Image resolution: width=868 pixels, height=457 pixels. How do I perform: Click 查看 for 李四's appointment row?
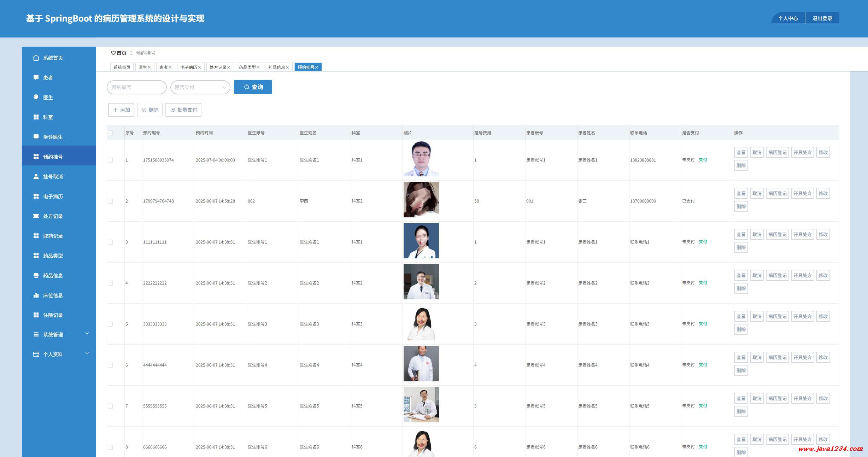point(741,193)
